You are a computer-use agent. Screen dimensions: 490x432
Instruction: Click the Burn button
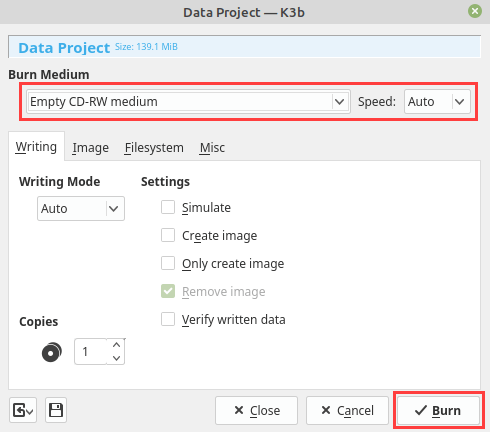coord(438,410)
